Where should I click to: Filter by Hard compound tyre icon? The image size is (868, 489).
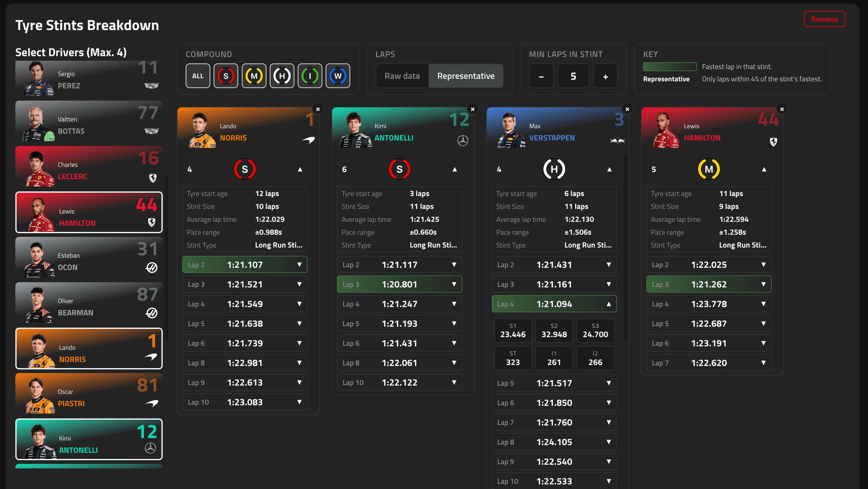click(x=282, y=76)
